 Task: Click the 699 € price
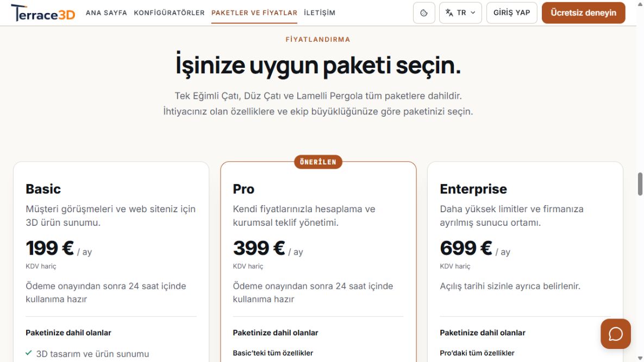[x=466, y=248]
